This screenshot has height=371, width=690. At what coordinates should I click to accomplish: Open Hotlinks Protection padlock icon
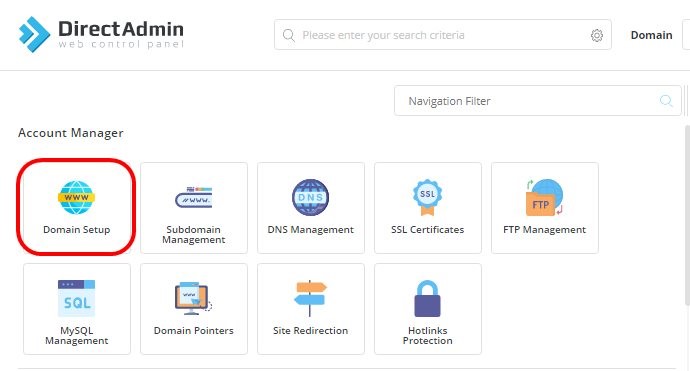(427, 298)
